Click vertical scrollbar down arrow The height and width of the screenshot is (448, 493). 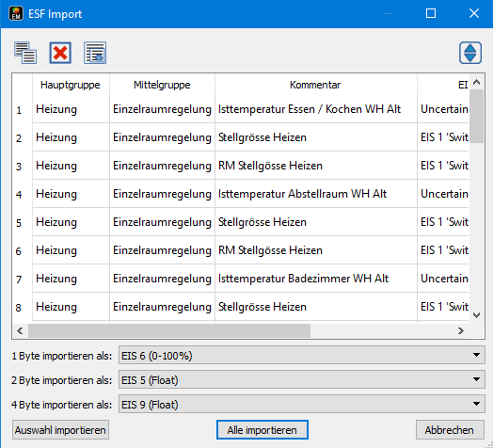click(477, 315)
